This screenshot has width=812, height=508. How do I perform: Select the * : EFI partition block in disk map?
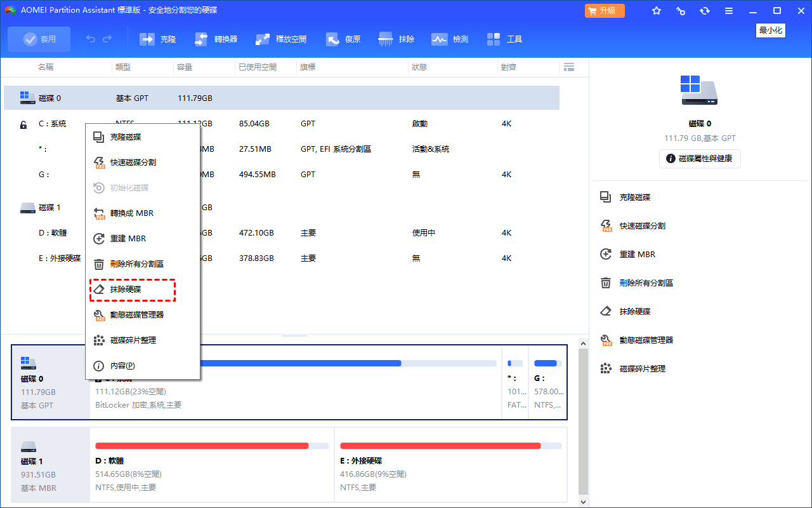tap(515, 382)
